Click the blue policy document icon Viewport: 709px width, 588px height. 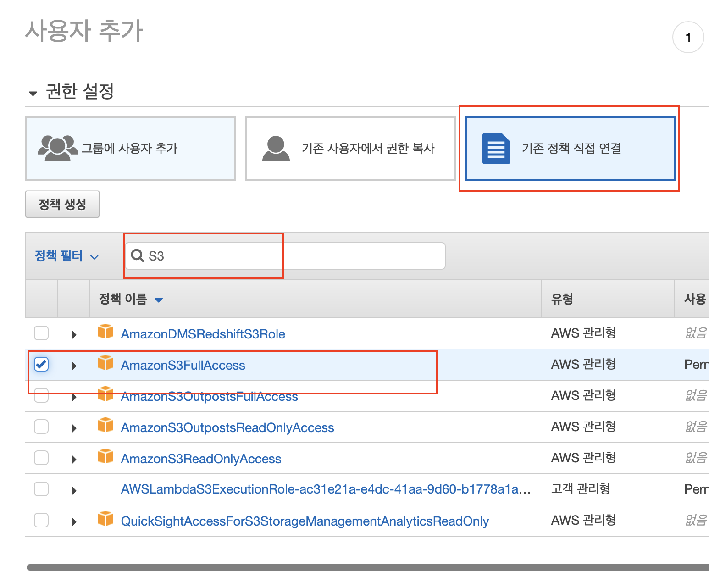[x=496, y=149]
